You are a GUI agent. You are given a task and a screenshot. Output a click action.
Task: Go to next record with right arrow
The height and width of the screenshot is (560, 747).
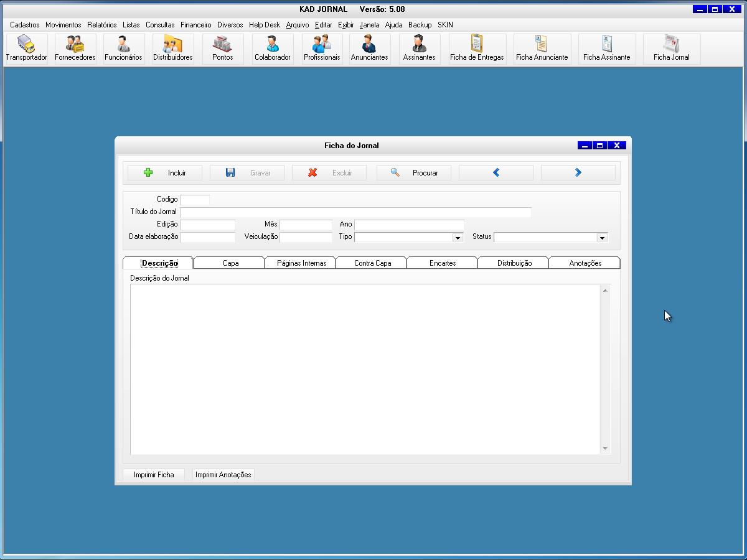pyautogui.click(x=578, y=173)
